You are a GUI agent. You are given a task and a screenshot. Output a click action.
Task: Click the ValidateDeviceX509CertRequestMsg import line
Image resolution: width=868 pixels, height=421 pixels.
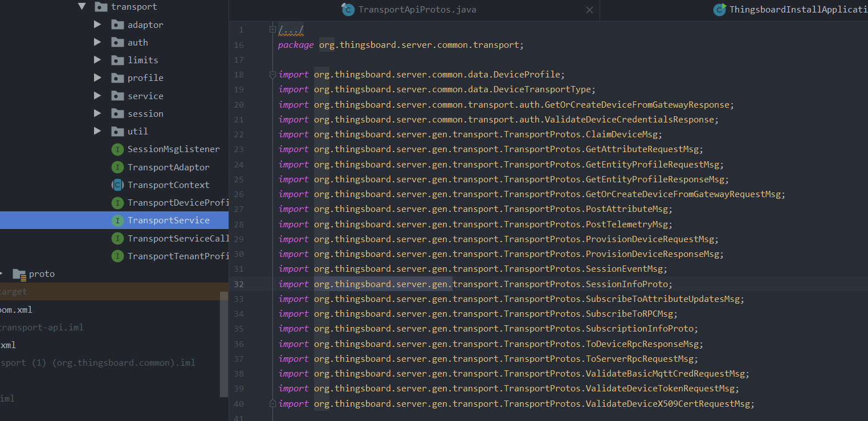pos(516,404)
